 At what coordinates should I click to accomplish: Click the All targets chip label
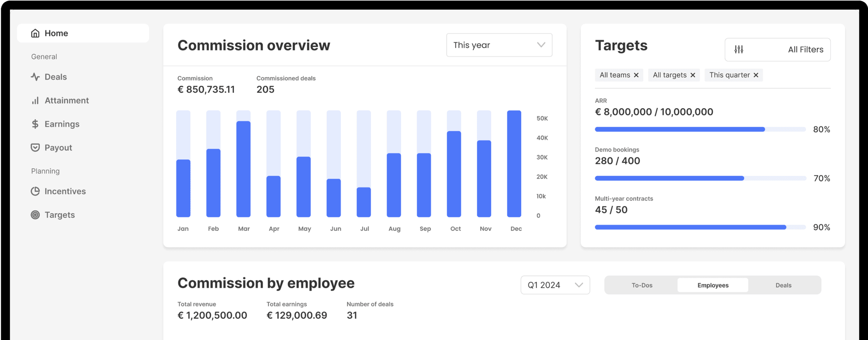pos(669,75)
